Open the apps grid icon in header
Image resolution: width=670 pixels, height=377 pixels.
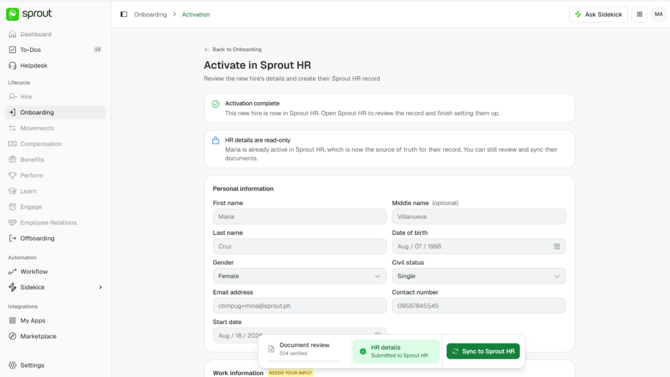click(639, 14)
